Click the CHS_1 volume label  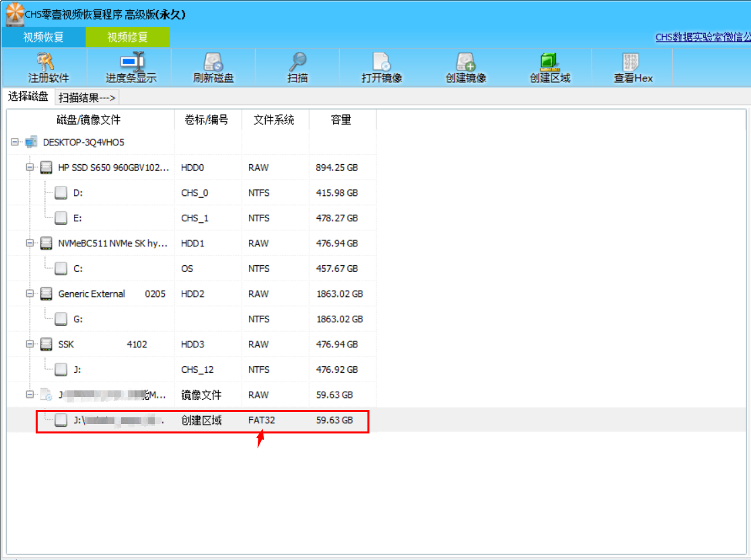coord(194,218)
